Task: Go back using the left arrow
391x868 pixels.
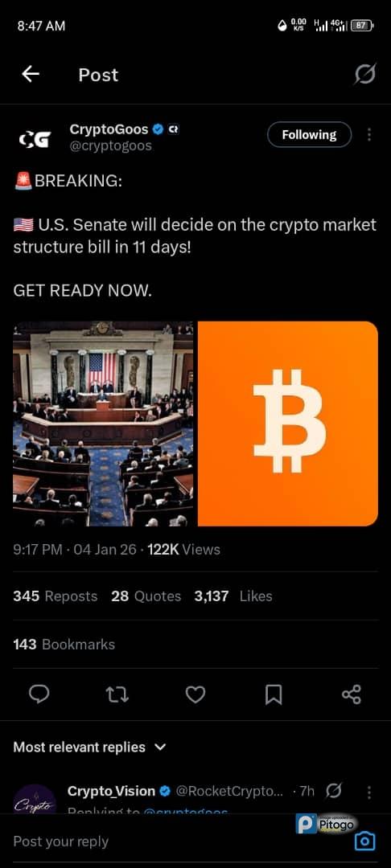Action: click(x=31, y=74)
